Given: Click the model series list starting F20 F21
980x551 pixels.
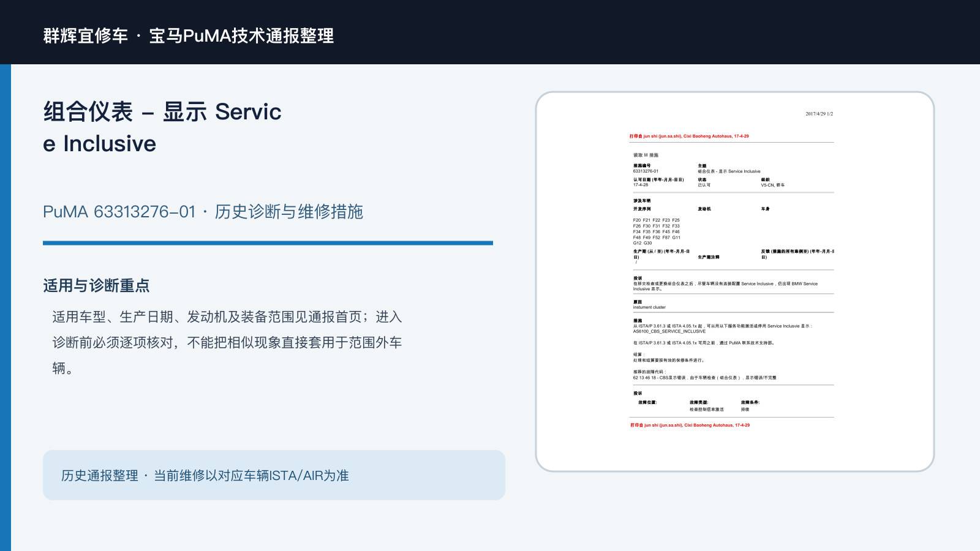Looking at the screenshot, I should [x=657, y=231].
